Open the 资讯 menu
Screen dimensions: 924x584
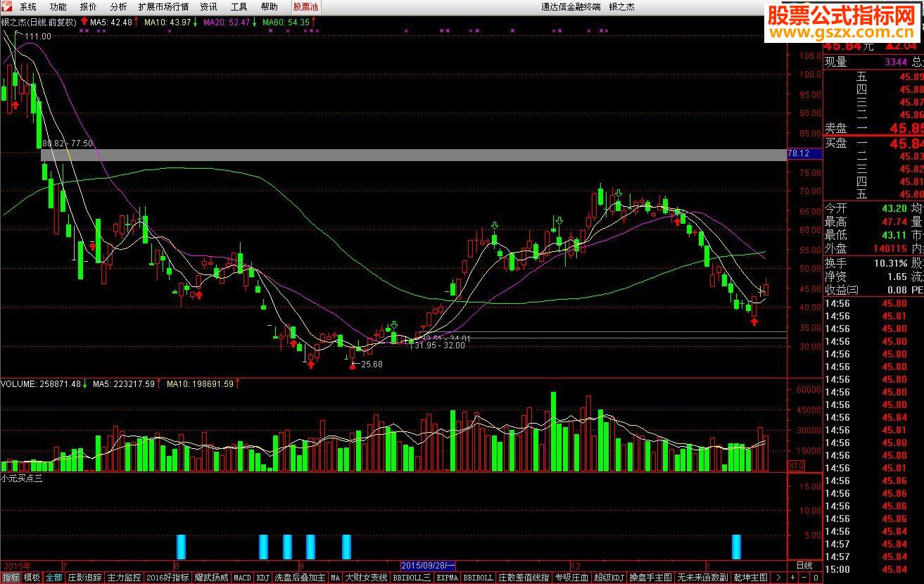click(208, 6)
